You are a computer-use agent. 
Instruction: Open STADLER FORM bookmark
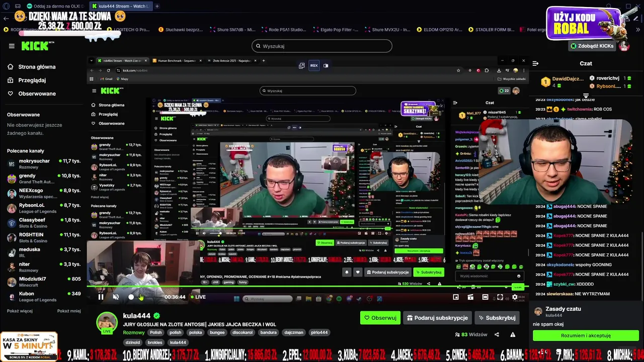point(491,30)
